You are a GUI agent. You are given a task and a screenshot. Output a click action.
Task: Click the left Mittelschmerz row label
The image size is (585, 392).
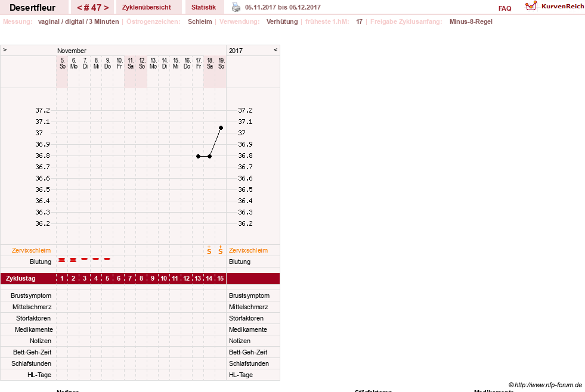coord(32,307)
